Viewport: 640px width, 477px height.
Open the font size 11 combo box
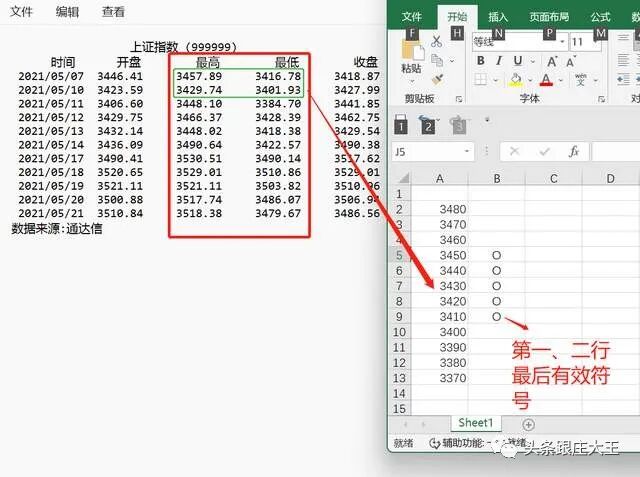[584, 42]
